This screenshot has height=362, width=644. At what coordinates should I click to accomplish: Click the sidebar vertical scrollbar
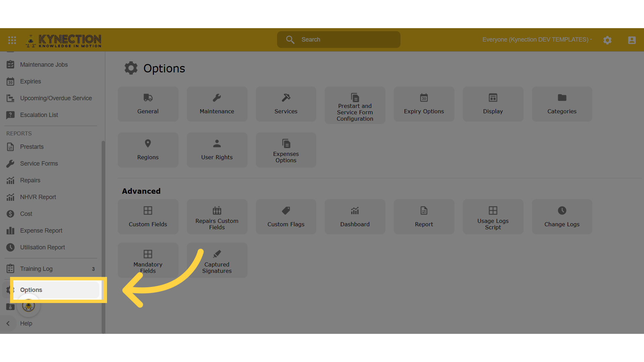(x=103, y=237)
